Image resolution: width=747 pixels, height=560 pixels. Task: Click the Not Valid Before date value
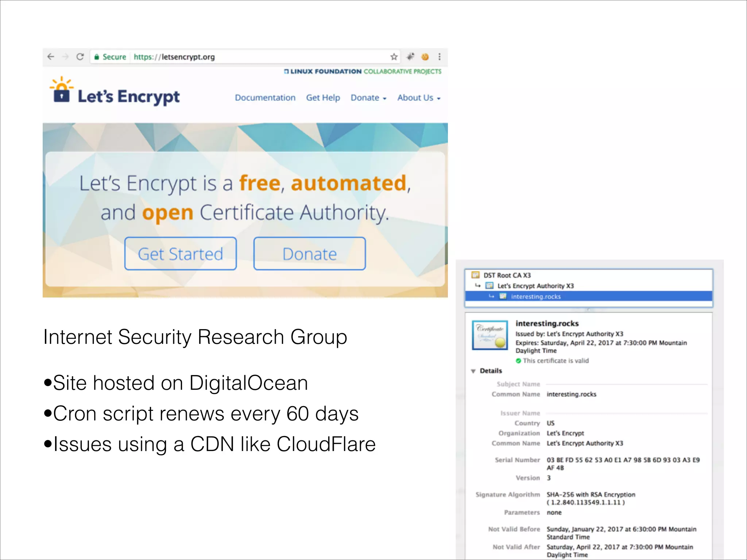[x=622, y=533]
